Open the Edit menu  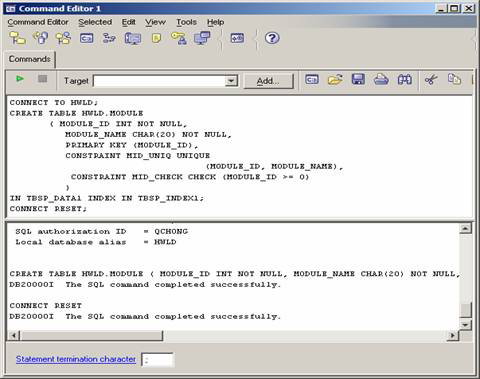tap(128, 22)
